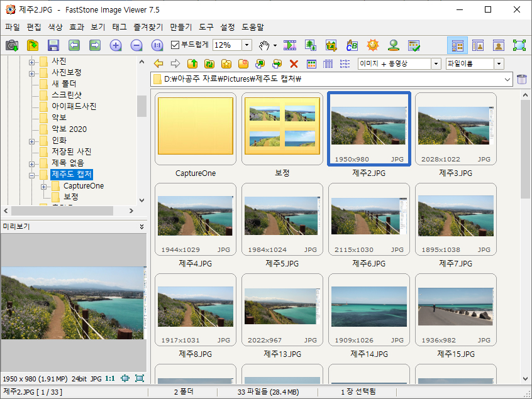Go to next image with green right arrow
532x399 pixels.
[95, 45]
